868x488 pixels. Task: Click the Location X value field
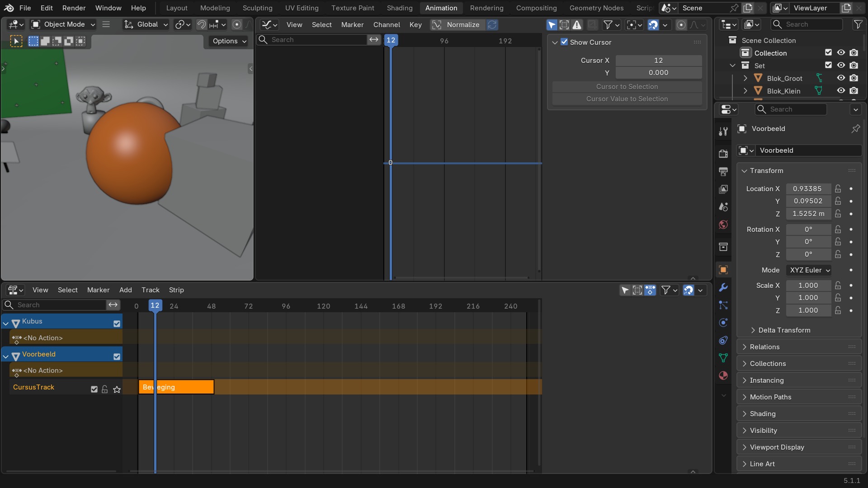tap(808, 189)
